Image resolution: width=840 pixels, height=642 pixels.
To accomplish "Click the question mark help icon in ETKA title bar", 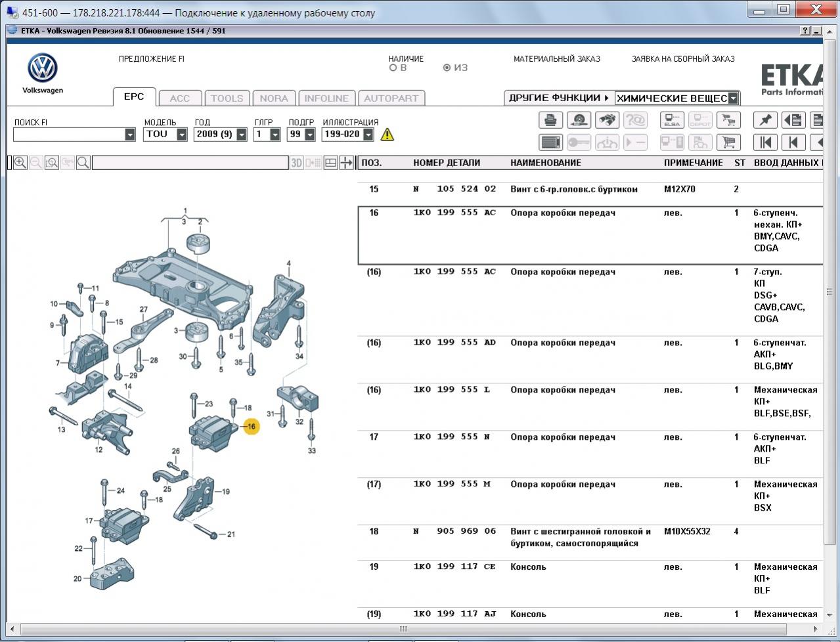I will (806, 31).
